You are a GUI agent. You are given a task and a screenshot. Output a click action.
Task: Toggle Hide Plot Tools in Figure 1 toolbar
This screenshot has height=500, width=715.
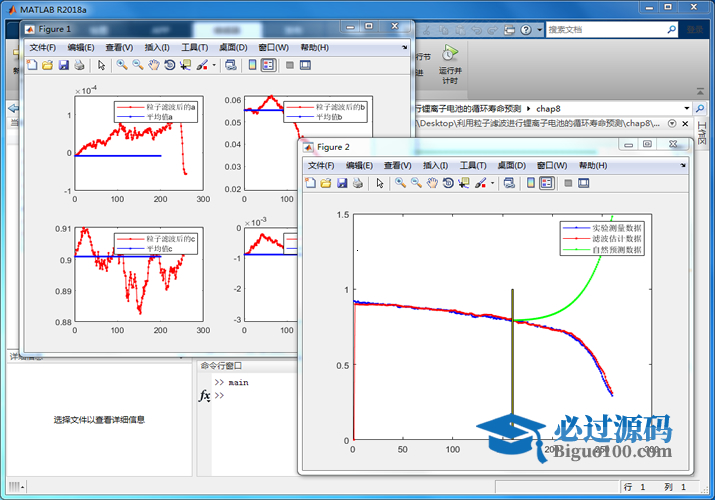pos(290,65)
